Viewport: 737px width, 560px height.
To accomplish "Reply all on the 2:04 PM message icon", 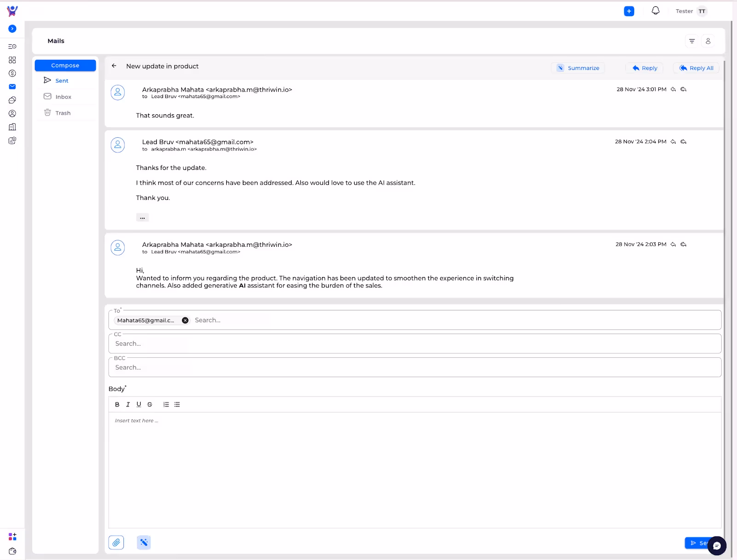I will tap(684, 141).
